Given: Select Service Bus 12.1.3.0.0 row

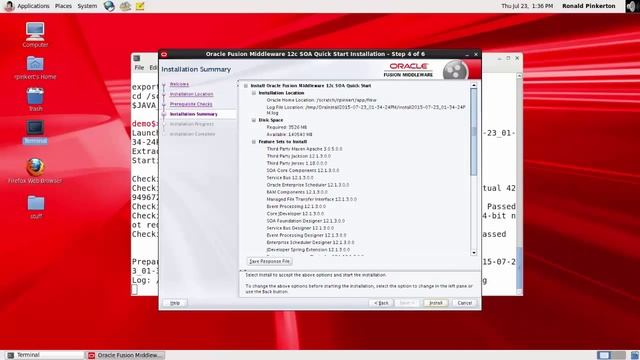Looking at the screenshot, I should point(290,178).
